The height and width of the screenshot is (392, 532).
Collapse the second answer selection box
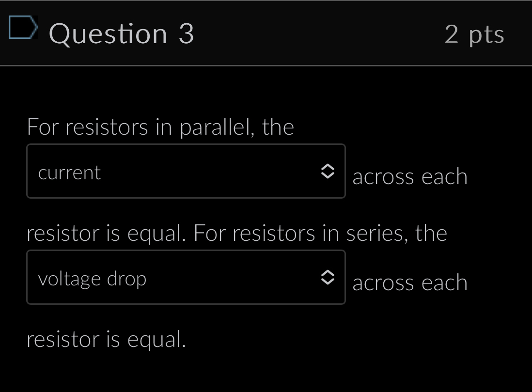tap(186, 278)
